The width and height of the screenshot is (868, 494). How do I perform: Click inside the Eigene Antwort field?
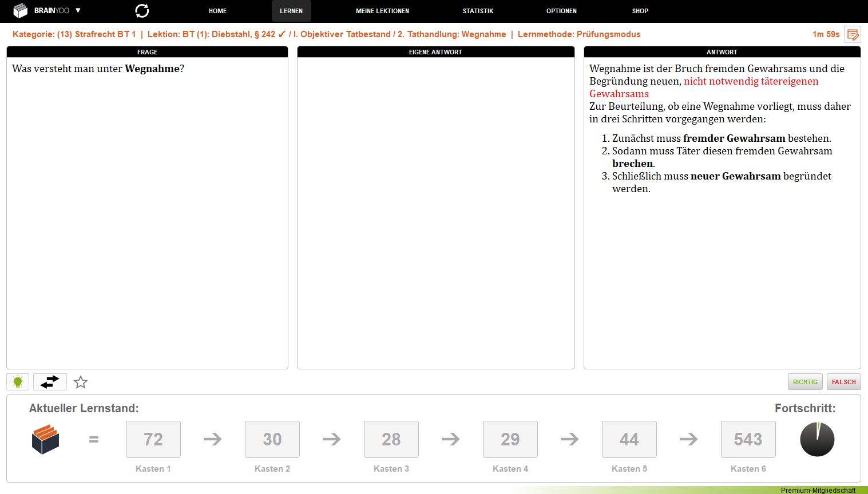[435, 213]
